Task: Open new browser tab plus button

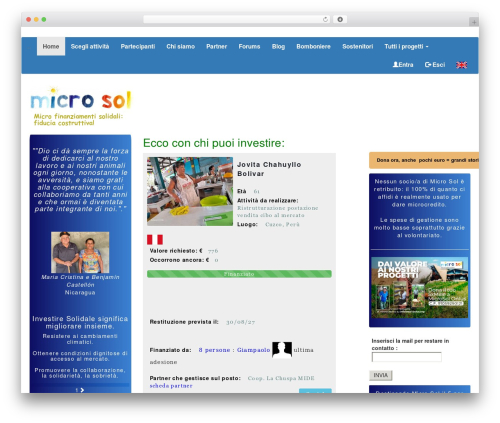Action: [x=474, y=22]
